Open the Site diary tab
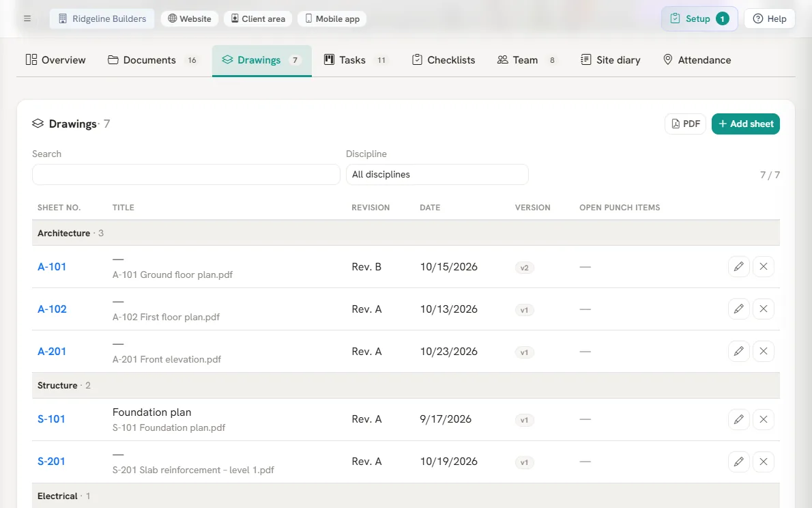 tap(611, 60)
